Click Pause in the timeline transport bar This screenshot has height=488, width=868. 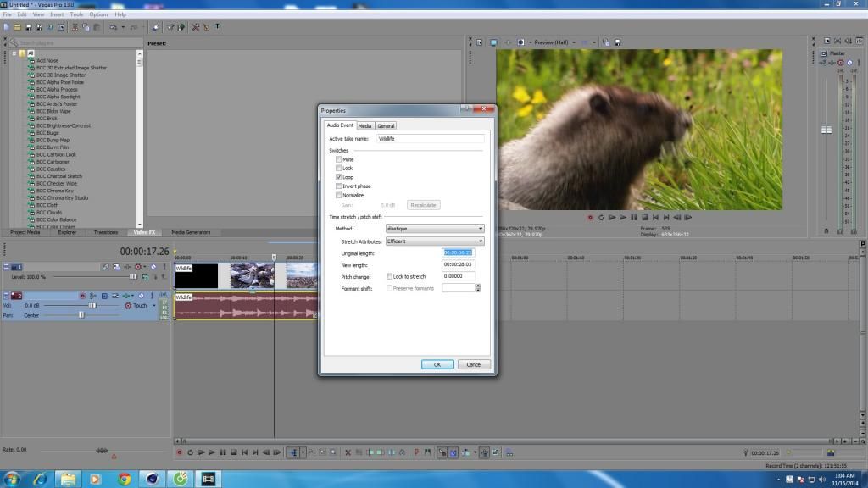coord(223,452)
